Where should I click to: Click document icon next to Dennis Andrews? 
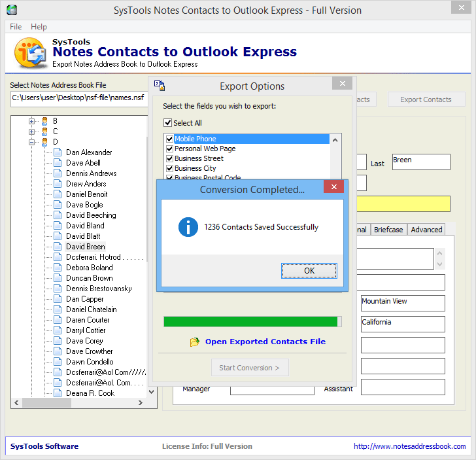58,173
